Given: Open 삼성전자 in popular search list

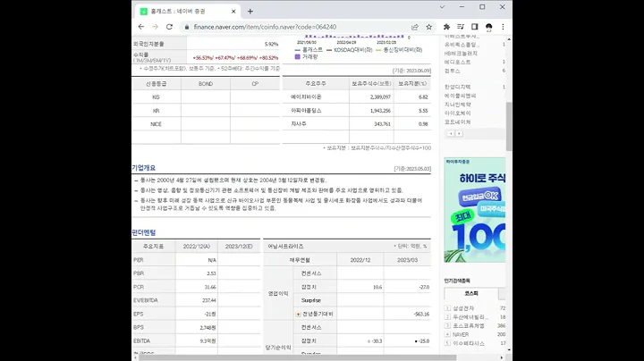Looking at the screenshot, I should click(x=463, y=308).
